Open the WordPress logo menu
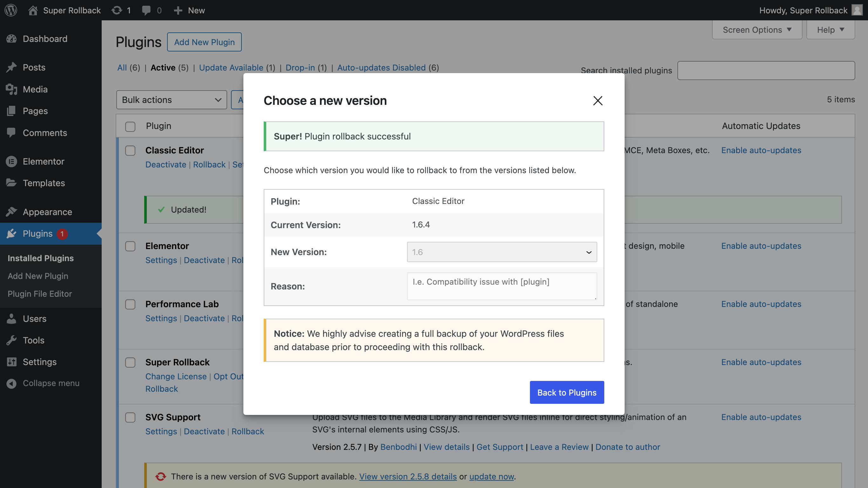Screen dimensions: 868x488 (x=11, y=10)
